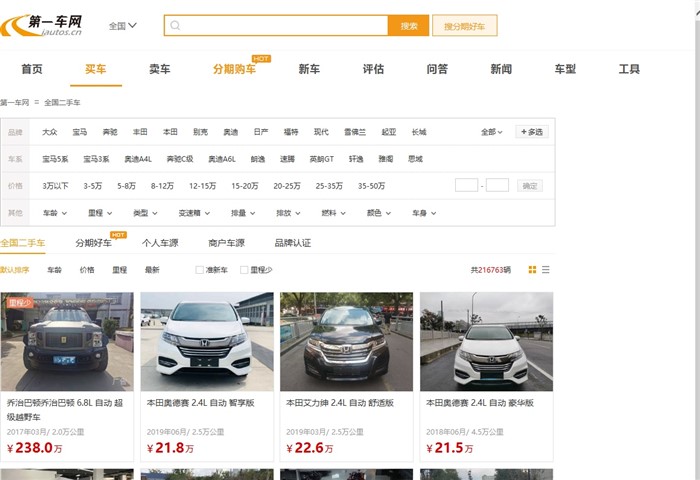
Task: Sort listings by 最新
Action: tap(152, 270)
